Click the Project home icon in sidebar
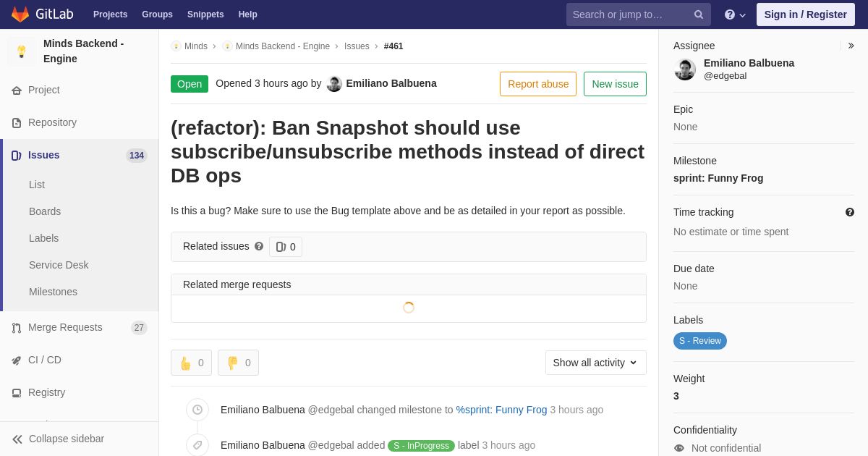The width and height of the screenshot is (868, 456). [x=17, y=90]
